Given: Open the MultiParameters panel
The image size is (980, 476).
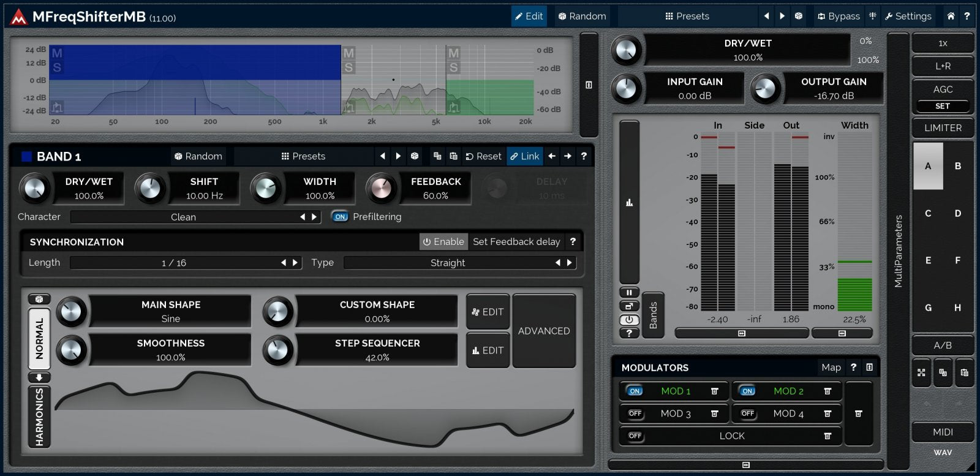Looking at the screenshot, I should tap(899, 251).
